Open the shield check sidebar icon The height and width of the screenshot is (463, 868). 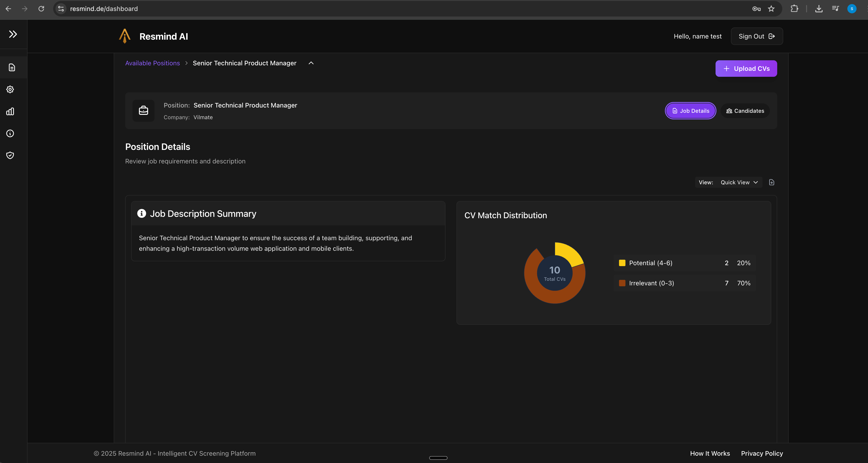[10, 155]
